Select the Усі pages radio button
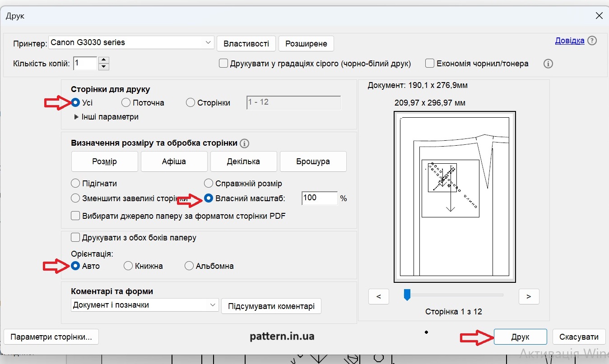 click(76, 102)
